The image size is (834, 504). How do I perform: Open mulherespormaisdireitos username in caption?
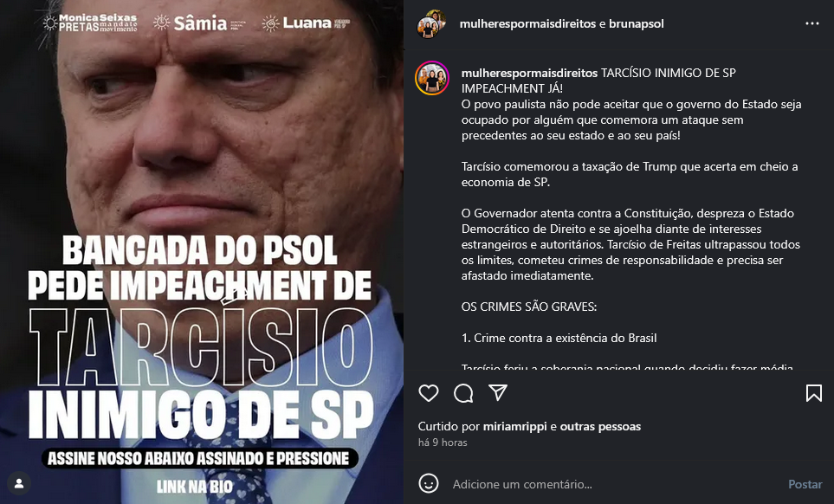pos(529,73)
